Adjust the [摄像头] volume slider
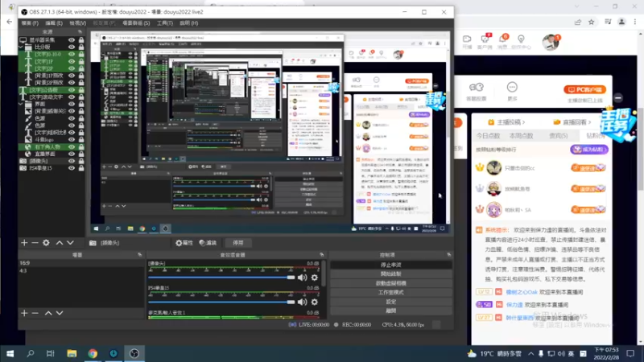 pos(222,278)
